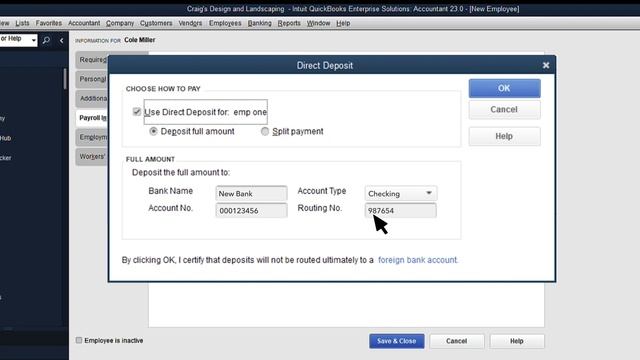
Task: Switch to the Workers' Comp tab
Action: pos(92,157)
